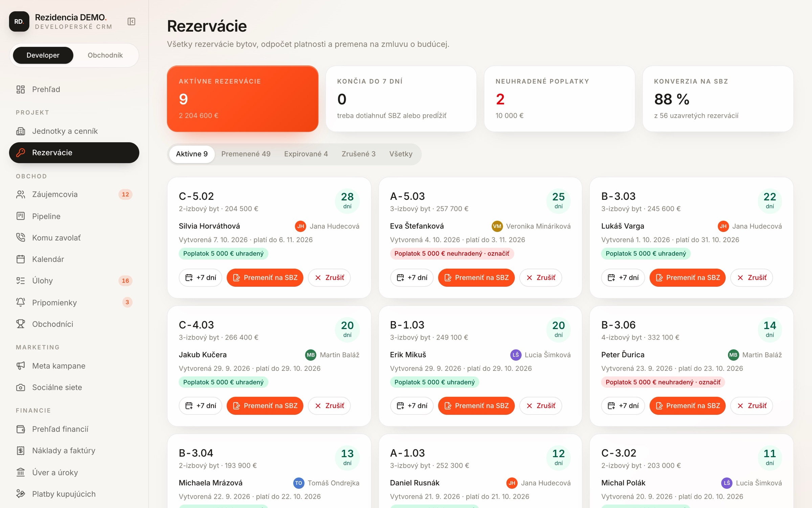Select the Aktívne 9 tab
This screenshot has height=508, width=812.
click(192, 154)
